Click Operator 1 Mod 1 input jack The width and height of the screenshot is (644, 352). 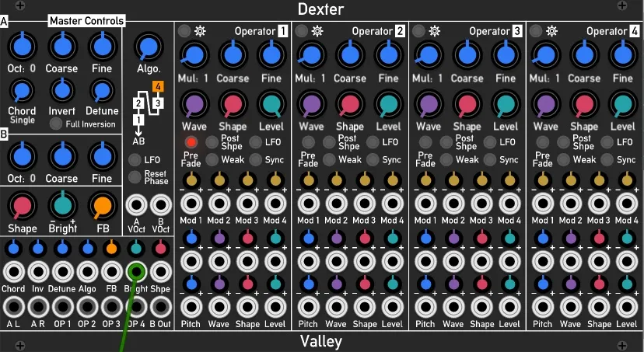(191, 204)
